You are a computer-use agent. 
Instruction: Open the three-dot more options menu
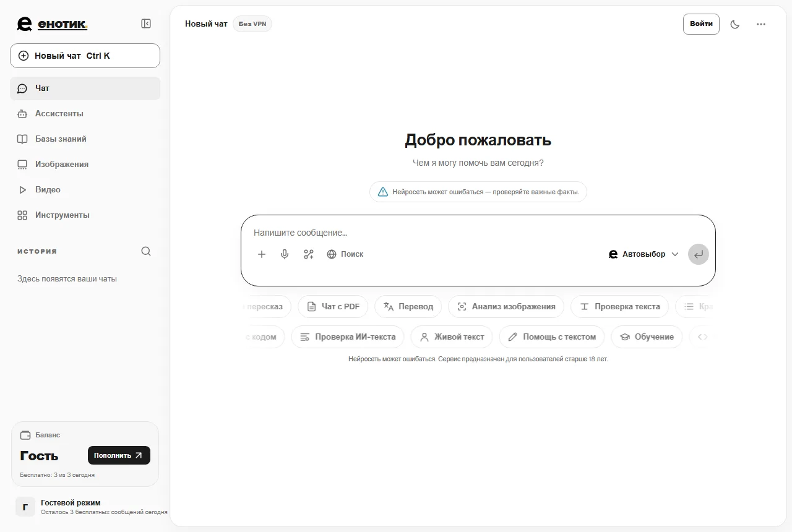pos(761,24)
